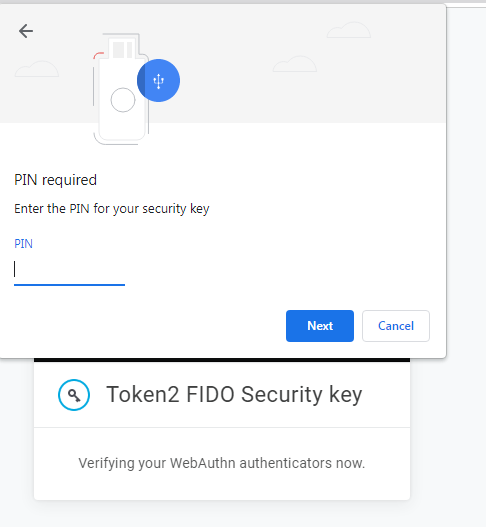Click the black bar above Token2 card

click(222, 360)
